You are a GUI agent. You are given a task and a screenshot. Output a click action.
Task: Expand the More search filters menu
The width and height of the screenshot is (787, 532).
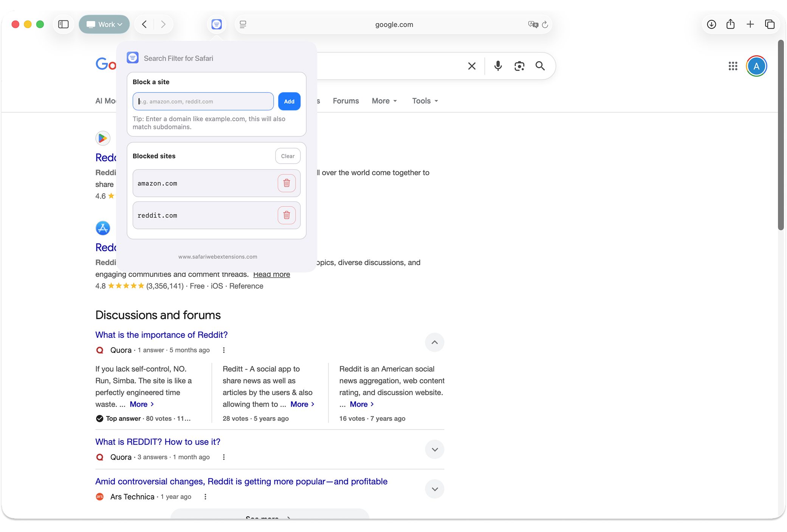[x=384, y=101]
